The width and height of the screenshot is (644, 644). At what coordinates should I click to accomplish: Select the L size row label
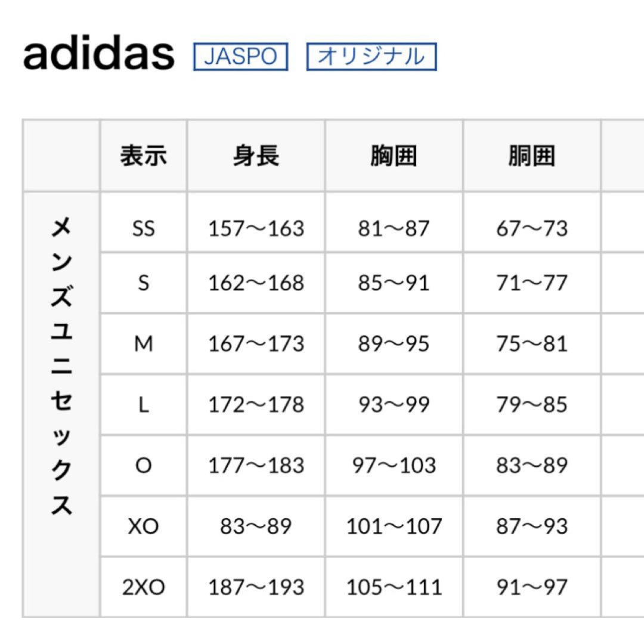click(x=143, y=404)
